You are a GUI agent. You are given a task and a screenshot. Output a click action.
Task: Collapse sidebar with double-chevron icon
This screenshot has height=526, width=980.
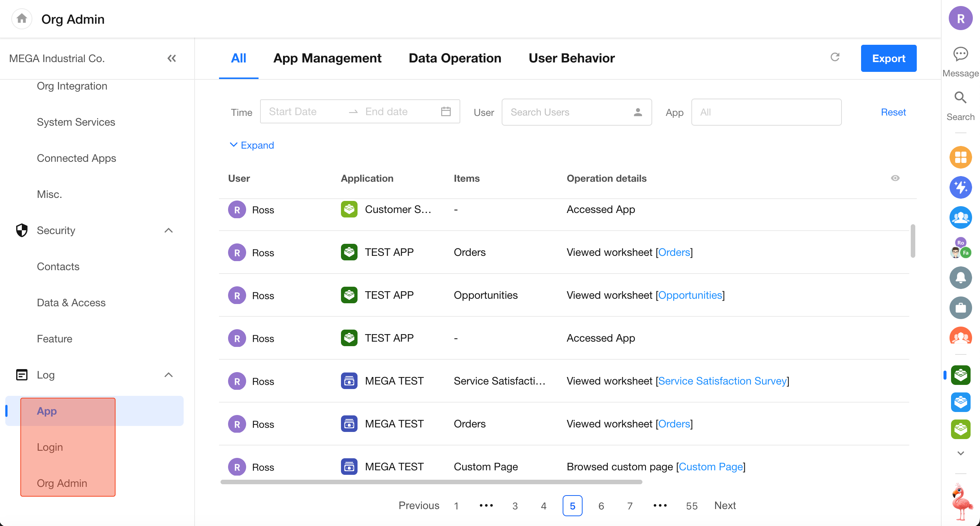[x=172, y=58]
